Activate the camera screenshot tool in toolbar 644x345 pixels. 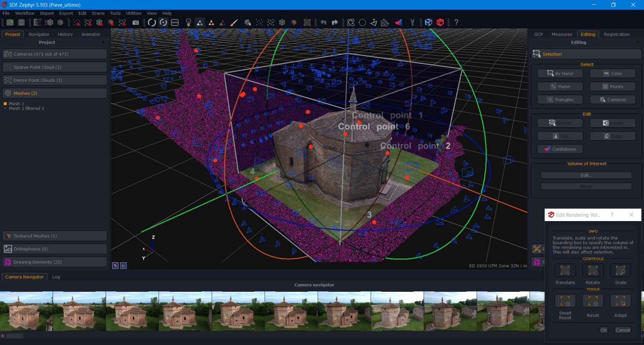click(x=135, y=22)
